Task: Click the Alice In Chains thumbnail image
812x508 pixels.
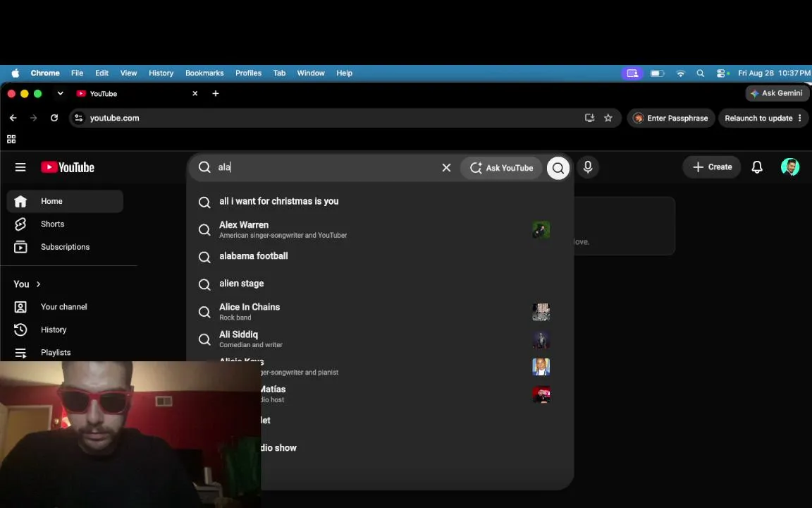Action: click(x=541, y=312)
